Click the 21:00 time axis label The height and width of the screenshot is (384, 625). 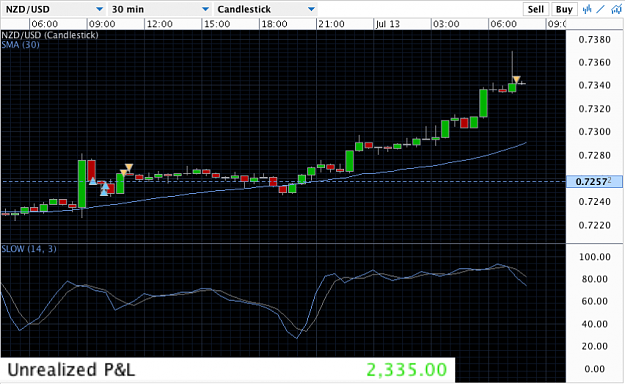pos(331,24)
